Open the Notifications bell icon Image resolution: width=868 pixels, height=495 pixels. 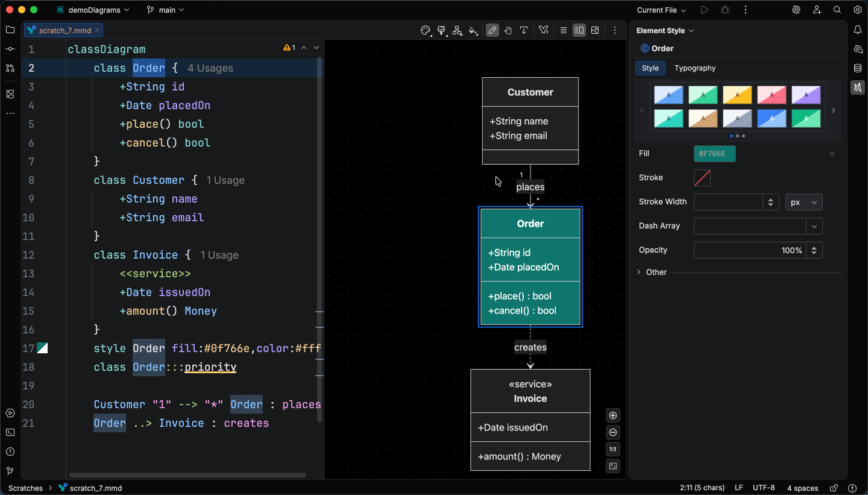point(858,30)
